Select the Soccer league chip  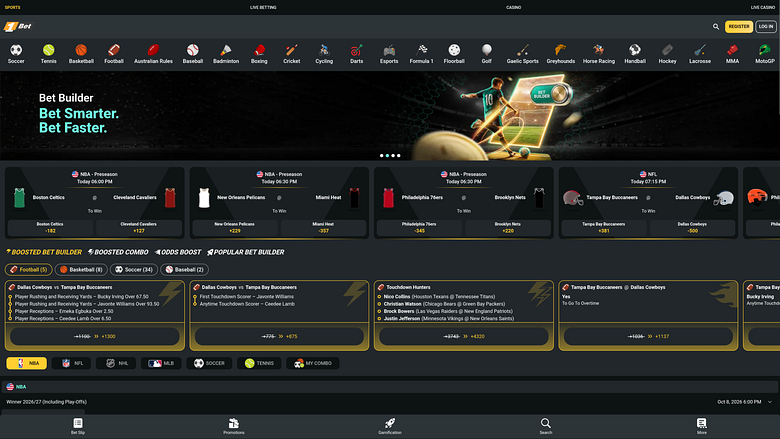(x=209, y=363)
